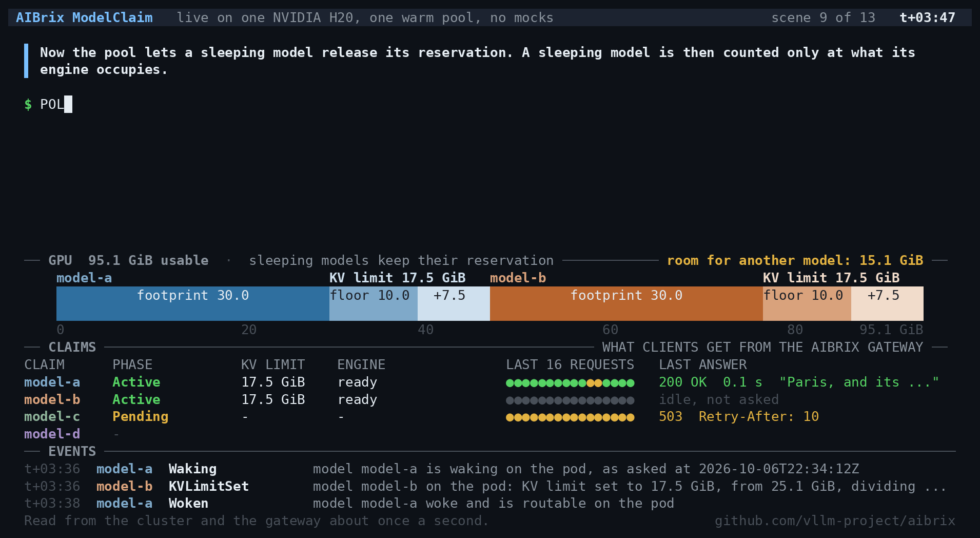This screenshot has height=538, width=980.
Task: Click the PHASE column header
Action: tap(132, 364)
